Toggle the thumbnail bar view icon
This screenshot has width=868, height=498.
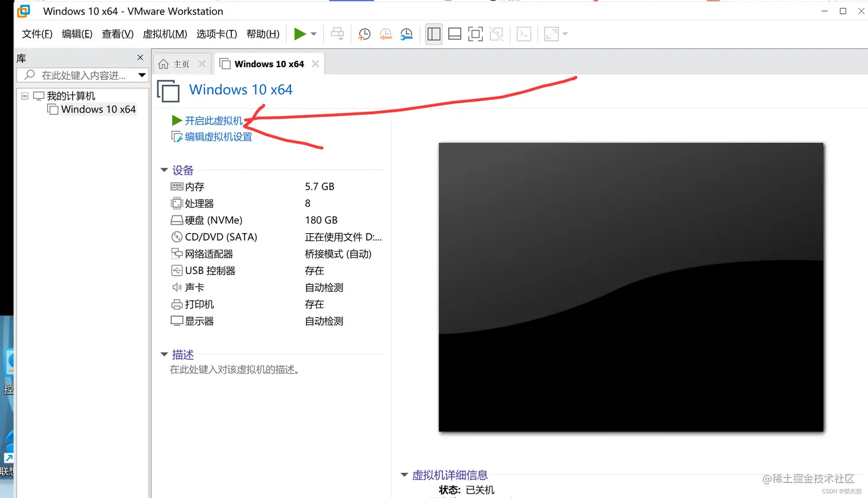[455, 34]
